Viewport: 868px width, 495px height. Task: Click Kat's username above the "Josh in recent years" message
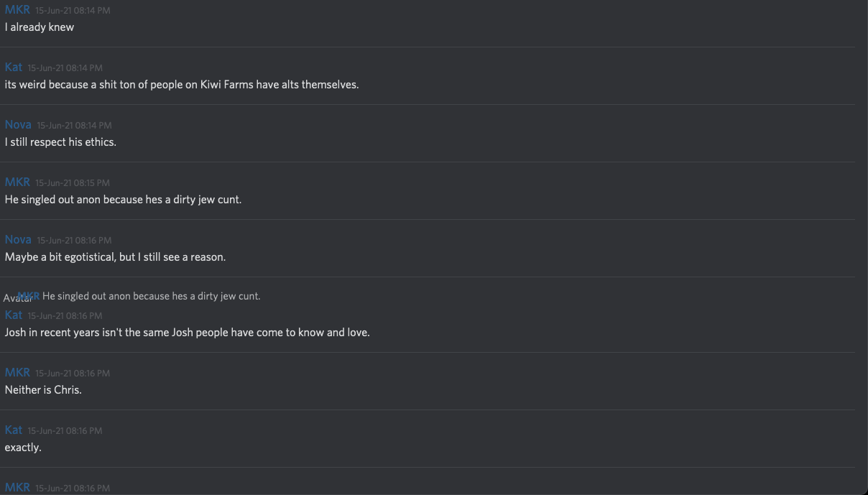click(x=14, y=315)
